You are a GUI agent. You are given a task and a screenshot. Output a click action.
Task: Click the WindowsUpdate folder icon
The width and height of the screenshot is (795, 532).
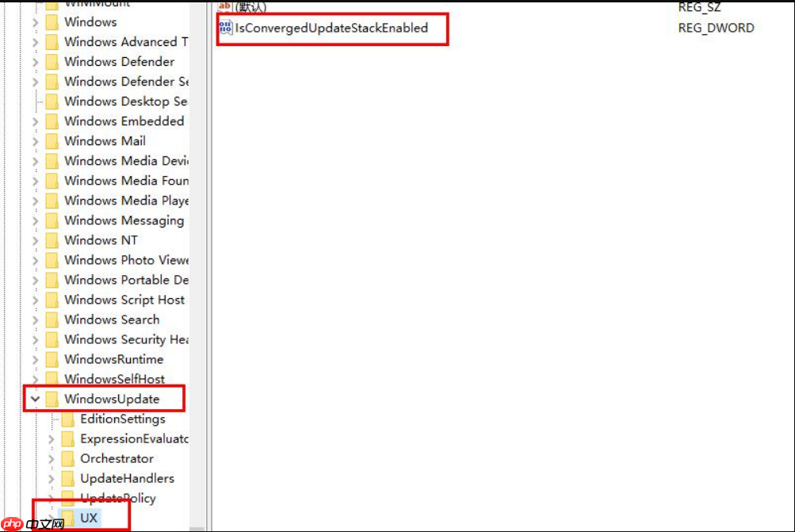tap(52, 399)
